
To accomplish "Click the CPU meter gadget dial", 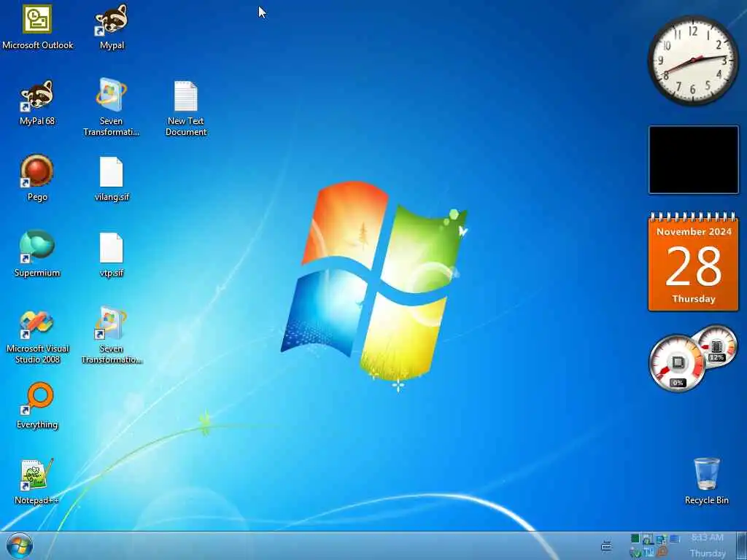I will tap(677, 363).
